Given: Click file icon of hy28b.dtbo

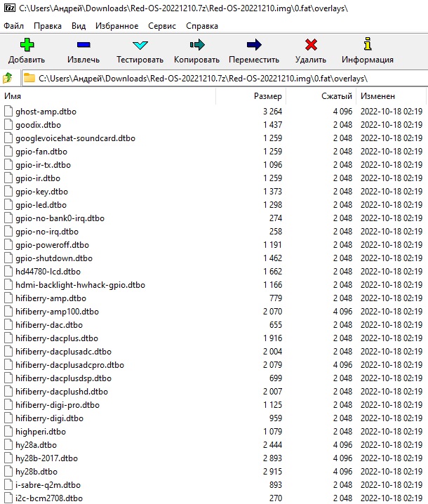Looking at the screenshot, I should (x=8, y=472).
